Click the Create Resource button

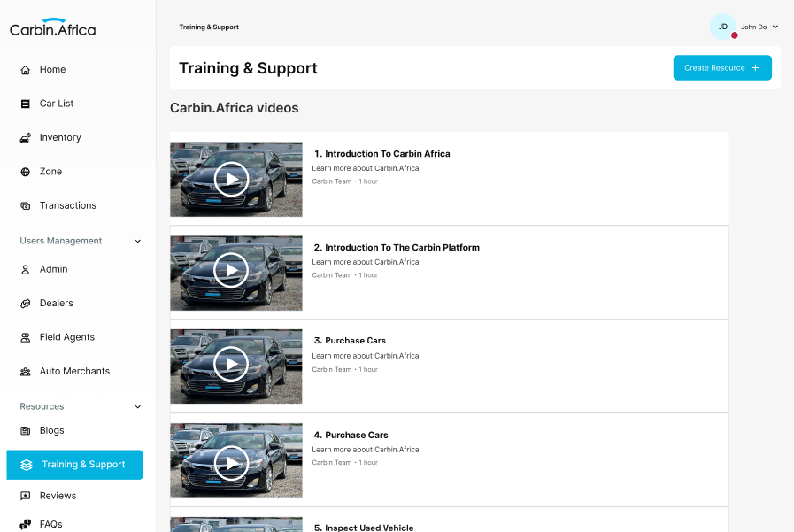(x=721, y=68)
